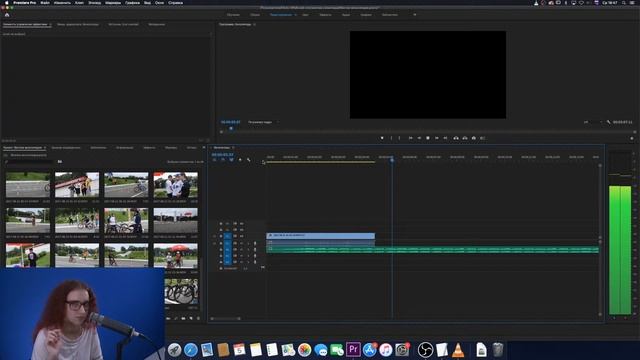The height and width of the screenshot is (360, 640).
Task: Open playback resolution dropdown
Action: click(593, 122)
